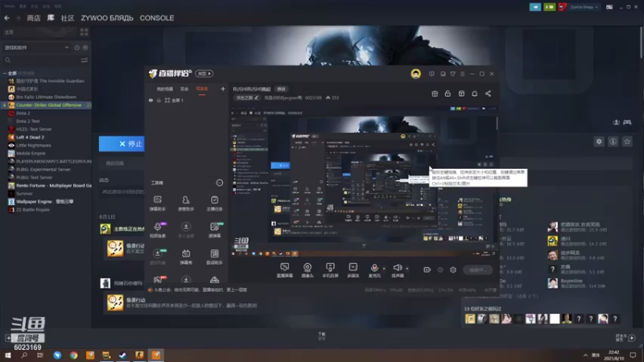
Task: Click the greyed start-stream button in the bottom bar
Action: pos(477,269)
